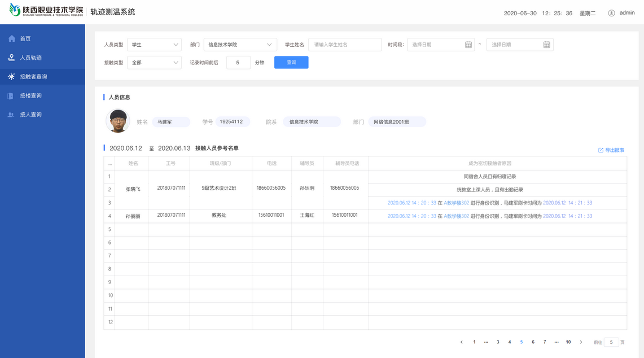Expand the 接触类型 dropdown showing 全部

click(154, 63)
